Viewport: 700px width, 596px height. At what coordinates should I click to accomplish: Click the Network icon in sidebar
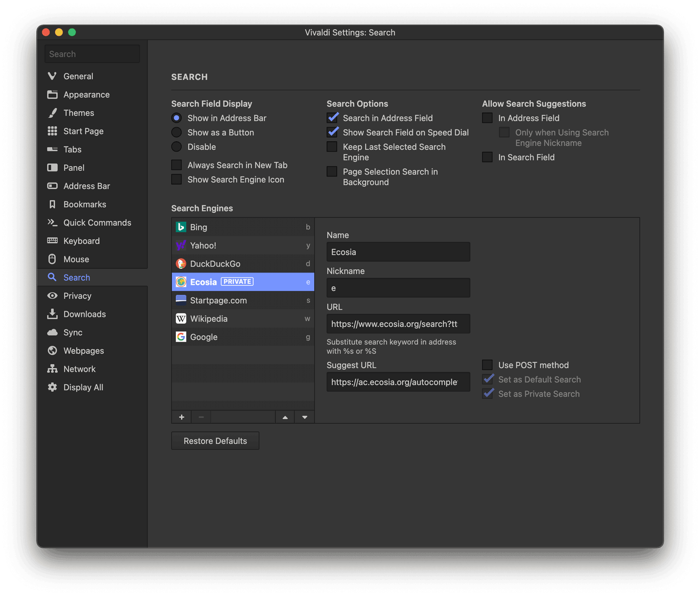point(52,369)
